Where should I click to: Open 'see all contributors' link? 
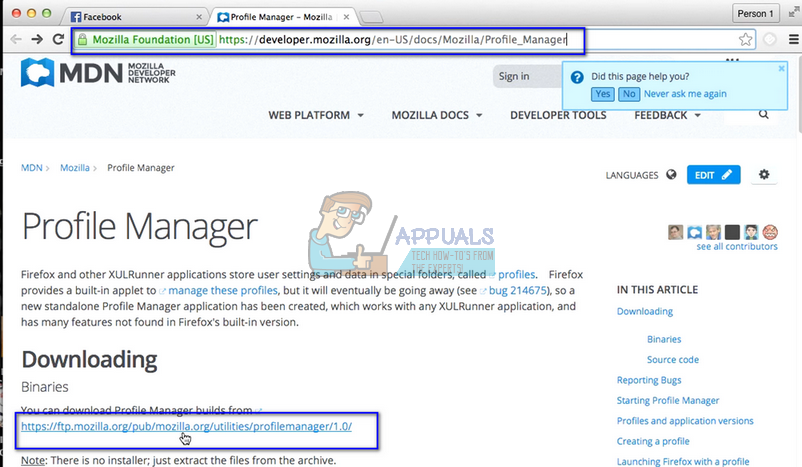tap(737, 247)
